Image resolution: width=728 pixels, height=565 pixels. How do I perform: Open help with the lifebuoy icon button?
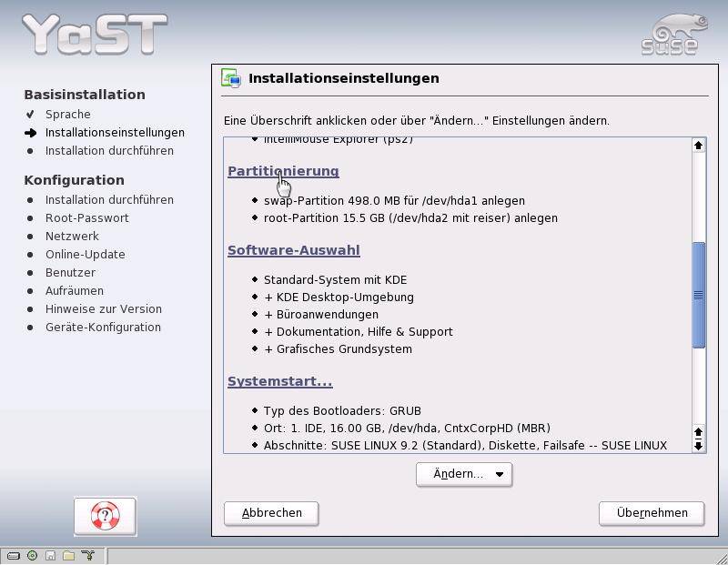click(105, 516)
